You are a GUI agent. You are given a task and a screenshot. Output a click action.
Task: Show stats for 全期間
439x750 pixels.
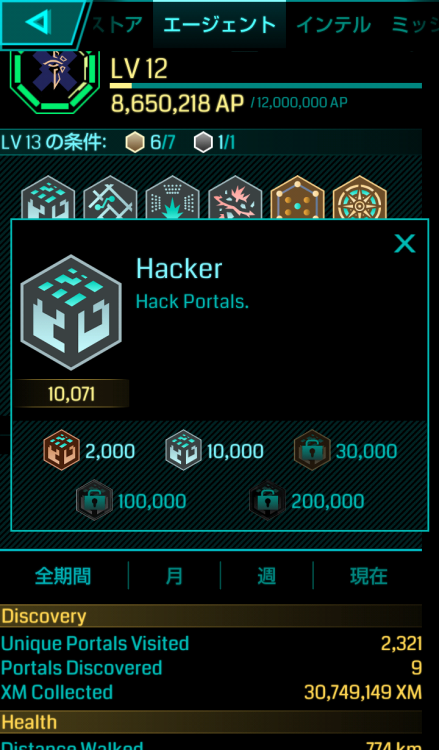63,576
